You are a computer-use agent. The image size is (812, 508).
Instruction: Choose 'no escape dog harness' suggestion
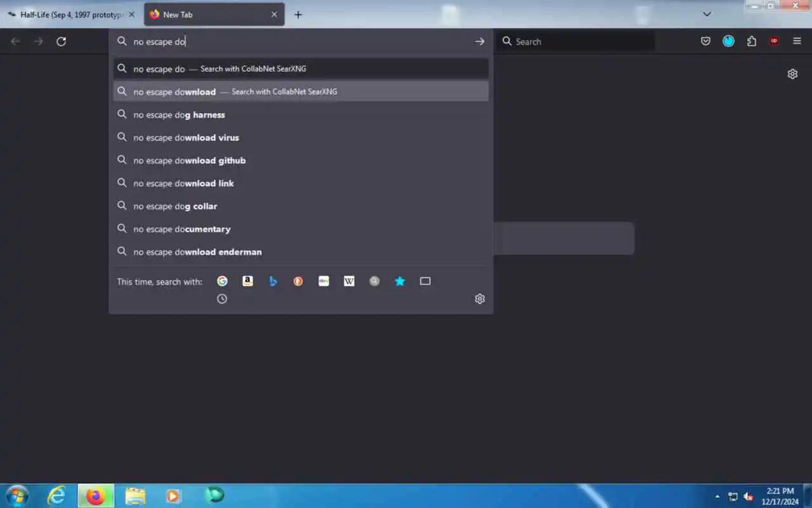coord(301,114)
